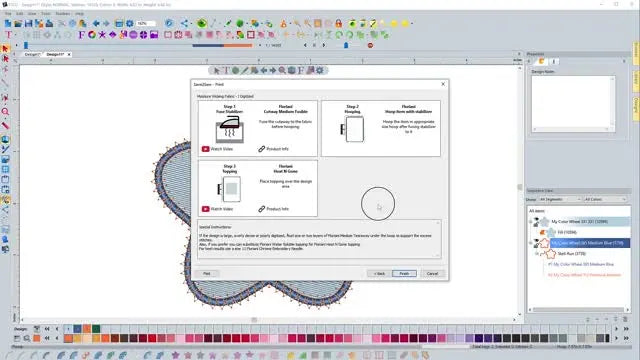The width and height of the screenshot is (640, 360).
Task: Open Watch Video link in Step 1
Action: [218, 149]
